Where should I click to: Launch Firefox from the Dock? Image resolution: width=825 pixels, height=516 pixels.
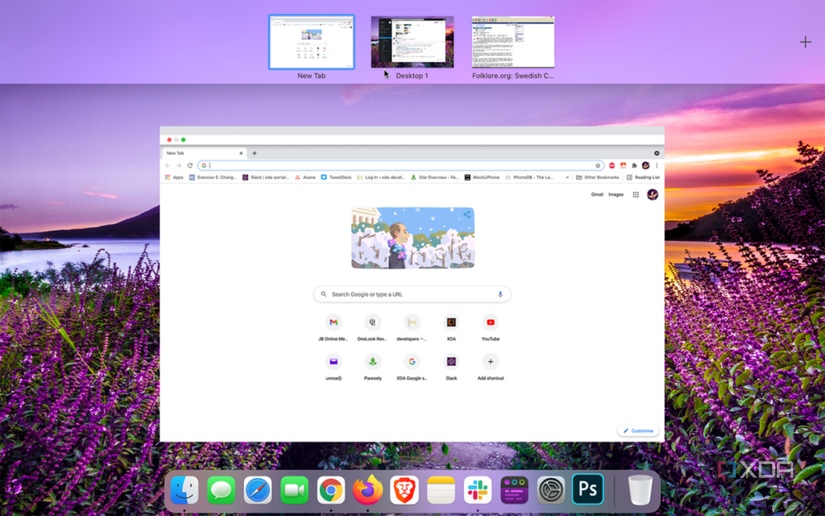(x=367, y=490)
